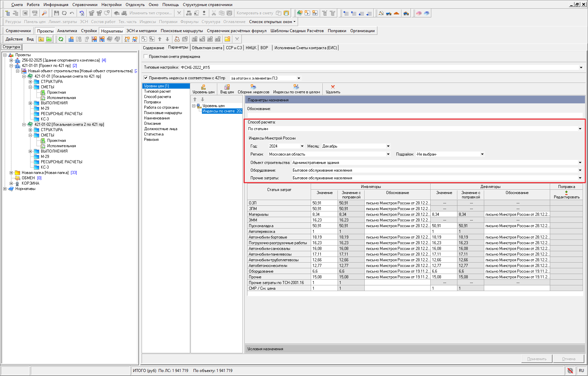Viewport: 588px width, 376px height.
Task: Toggle the 'Уровень цен' tree node checkbox
Action: pyautogui.click(x=199, y=106)
